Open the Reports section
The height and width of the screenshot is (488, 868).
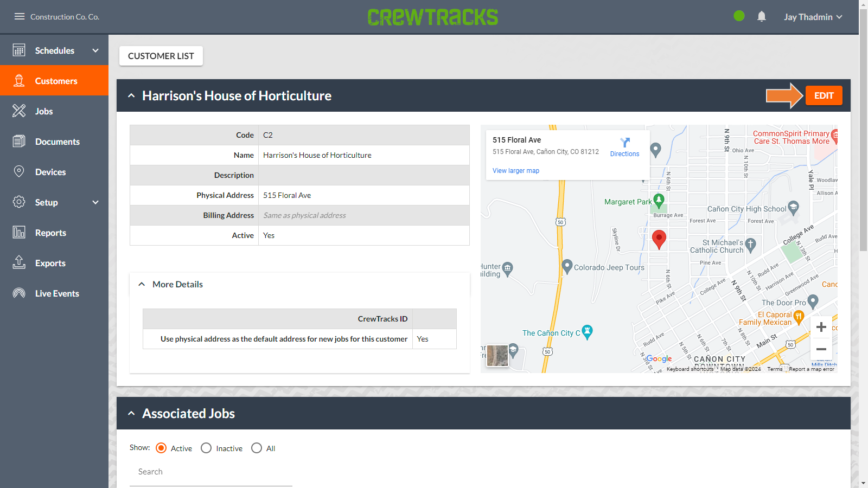coord(54,233)
